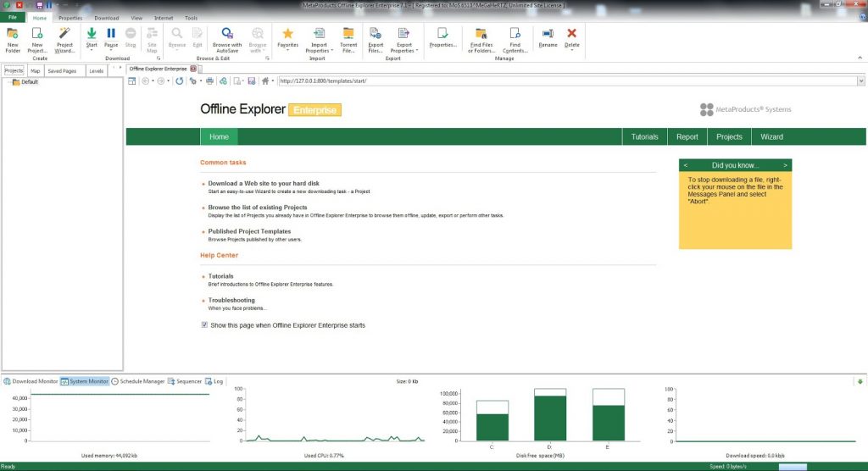Open the Home button dropdown arrow in toolbar
The width and height of the screenshot is (868, 471).
(272, 80)
